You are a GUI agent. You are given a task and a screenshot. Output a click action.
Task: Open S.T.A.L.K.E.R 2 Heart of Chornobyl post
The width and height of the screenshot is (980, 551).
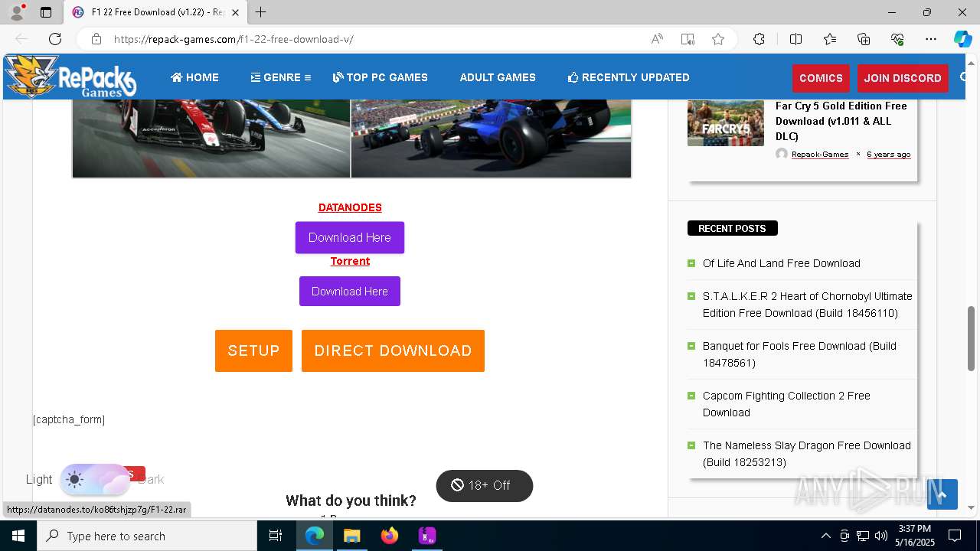coord(808,305)
